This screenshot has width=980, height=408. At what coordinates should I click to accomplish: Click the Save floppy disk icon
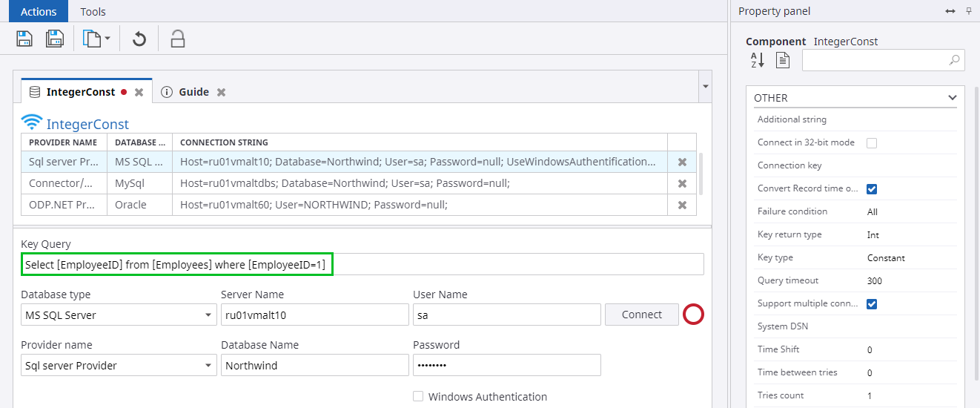click(x=24, y=39)
